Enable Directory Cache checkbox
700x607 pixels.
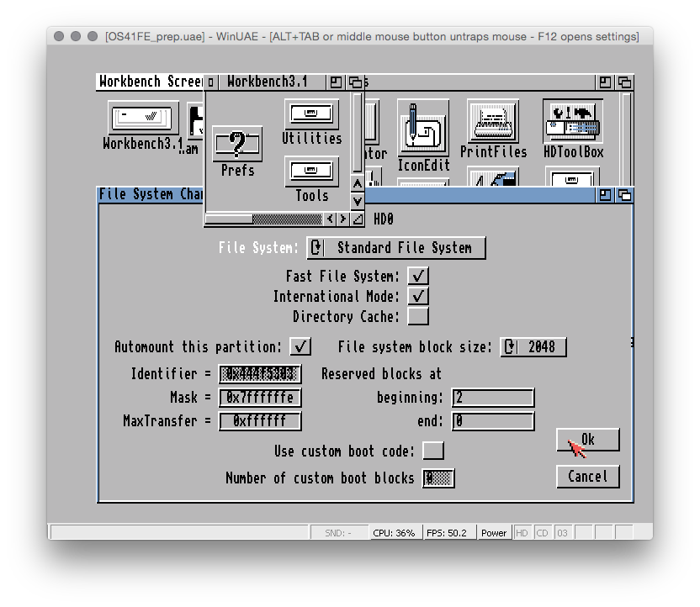click(x=418, y=316)
